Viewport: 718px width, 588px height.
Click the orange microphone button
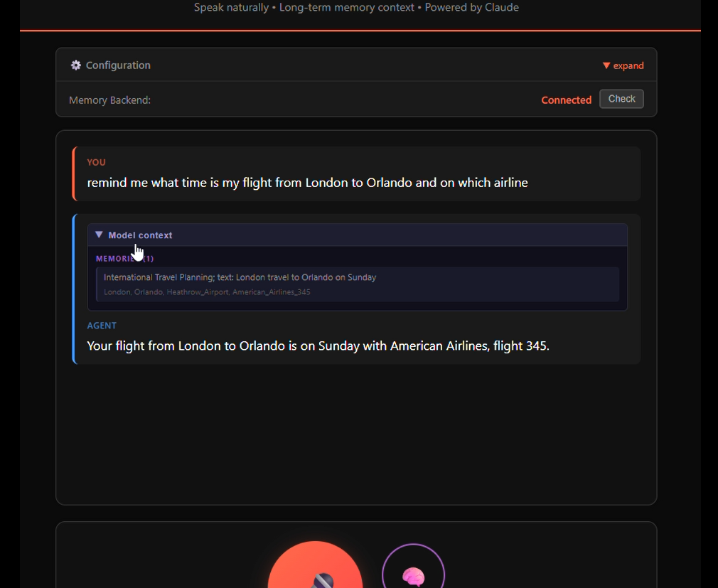315,565
